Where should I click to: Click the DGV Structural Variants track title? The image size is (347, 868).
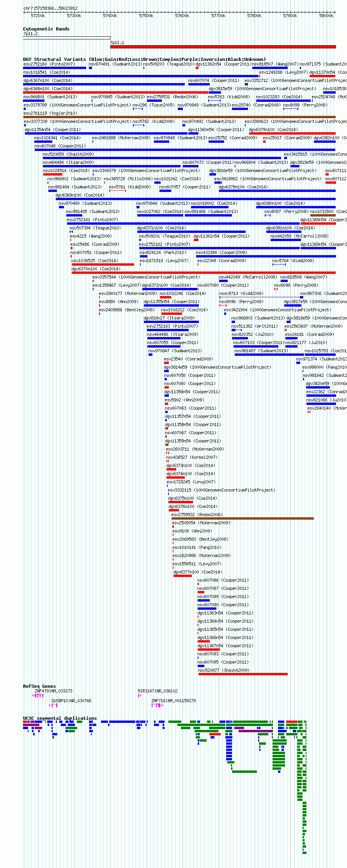[144, 59]
